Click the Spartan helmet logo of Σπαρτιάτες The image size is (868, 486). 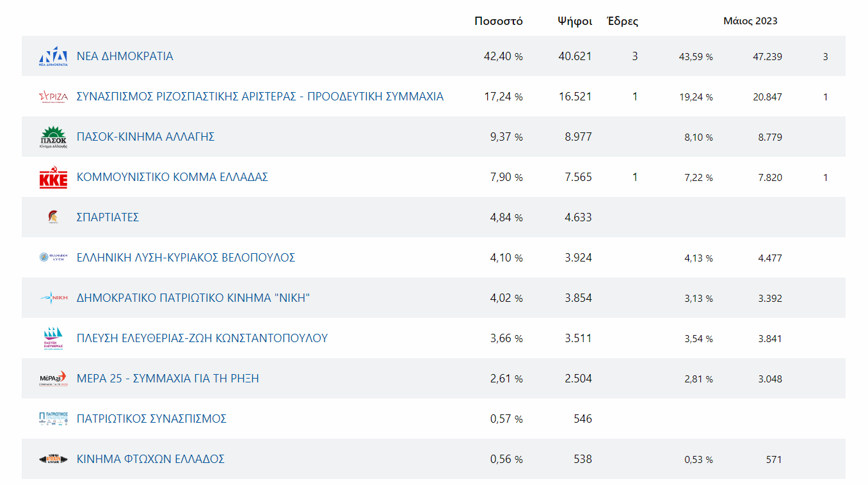click(x=53, y=217)
